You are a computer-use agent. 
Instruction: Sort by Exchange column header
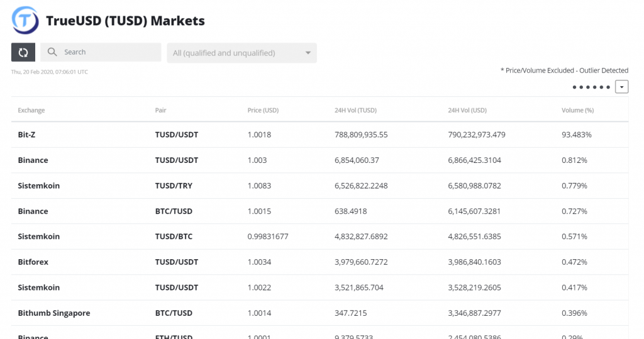point(31,110)
